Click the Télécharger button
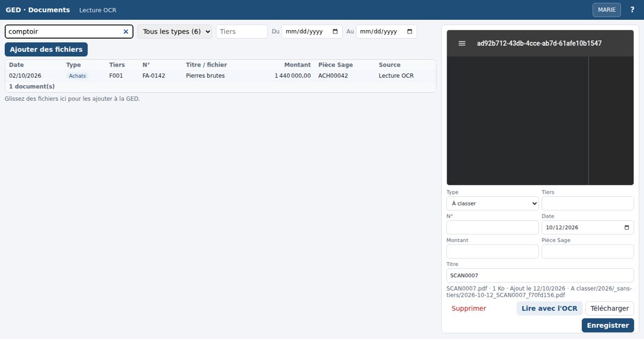 pos(610,308)
